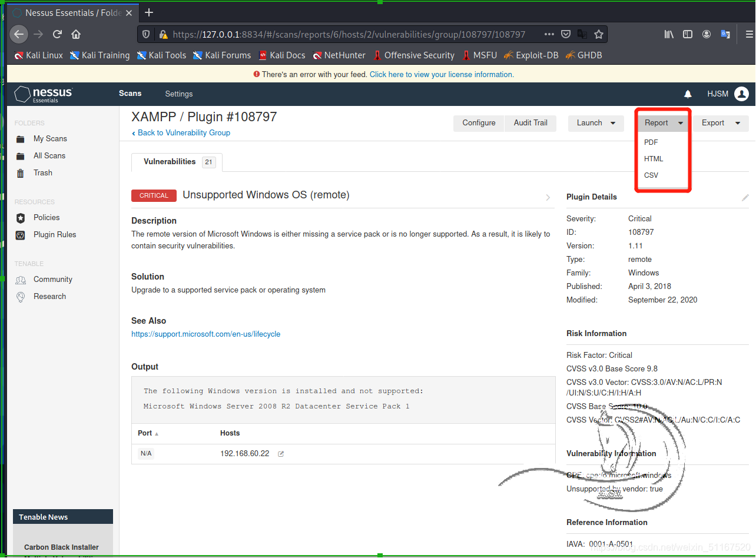
Task: Click the tracking protection shield icon
Action: 147,35
